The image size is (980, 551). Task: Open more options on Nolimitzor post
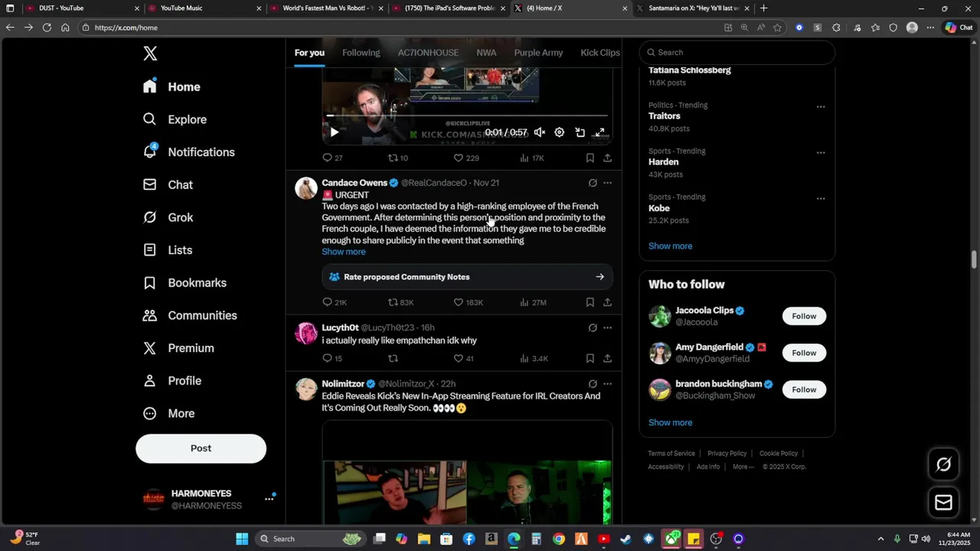pyautogui.click(x=607, y=384)
